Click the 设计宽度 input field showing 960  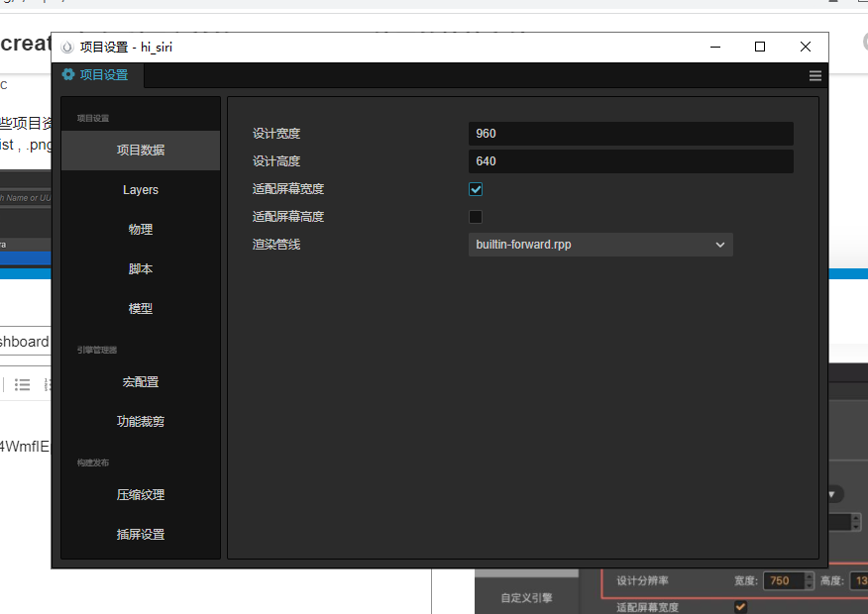630,134
